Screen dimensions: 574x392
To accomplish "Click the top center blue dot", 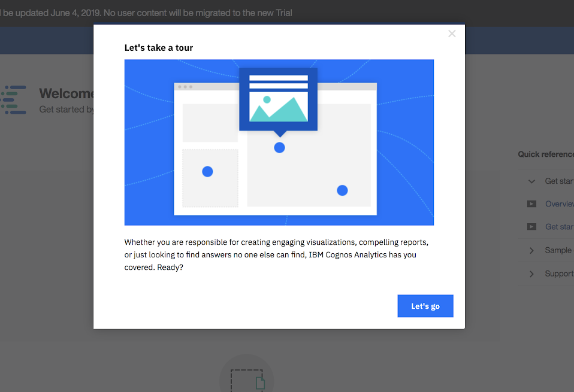I will click(x=279, y=148).
